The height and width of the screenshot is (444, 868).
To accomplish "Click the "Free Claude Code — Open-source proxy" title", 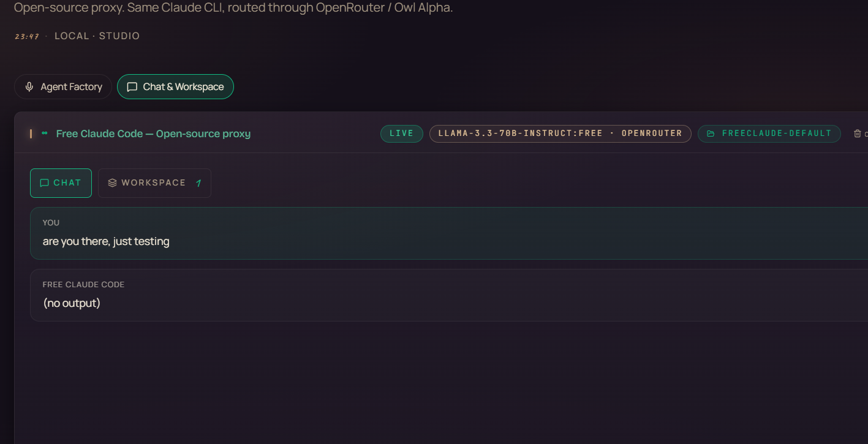I will point(153,134).
